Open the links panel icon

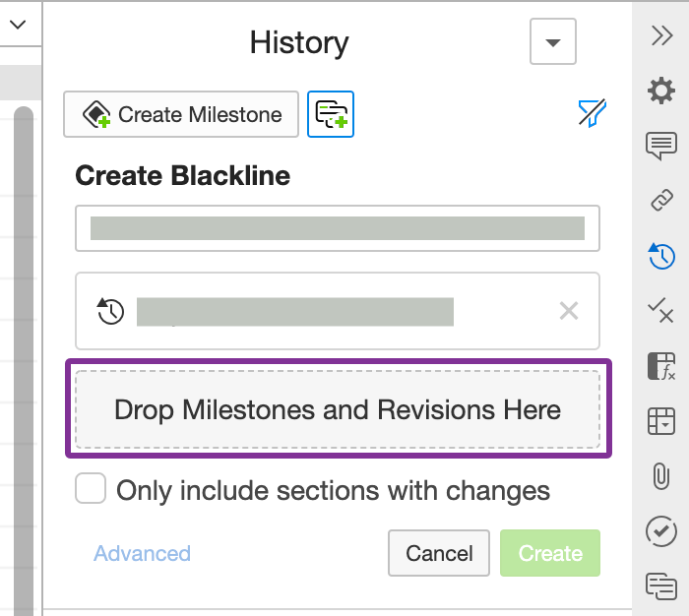click(x=661, y=201)
